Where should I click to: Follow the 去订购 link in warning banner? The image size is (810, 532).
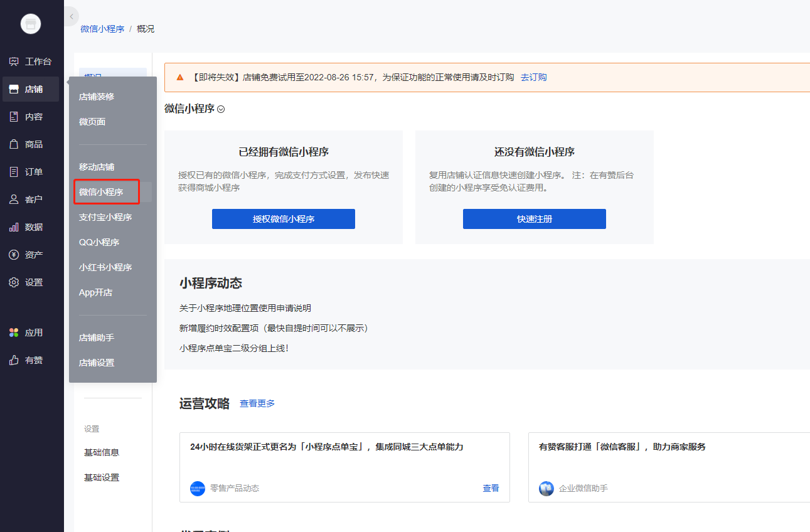(533, 77)
